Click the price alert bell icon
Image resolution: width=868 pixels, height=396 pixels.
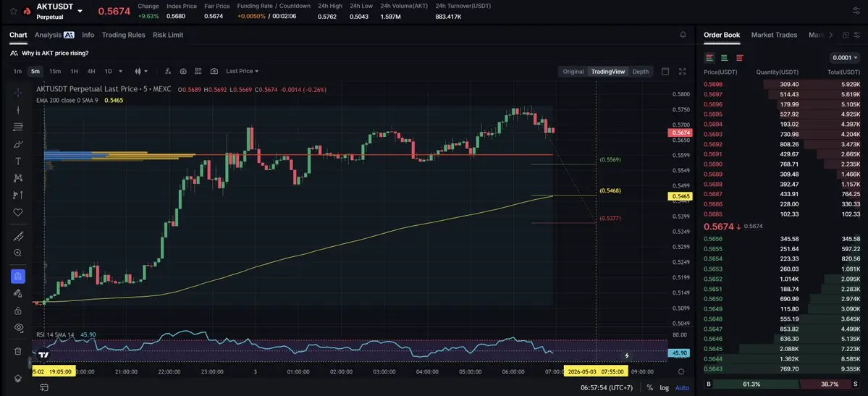pos(683,35)
